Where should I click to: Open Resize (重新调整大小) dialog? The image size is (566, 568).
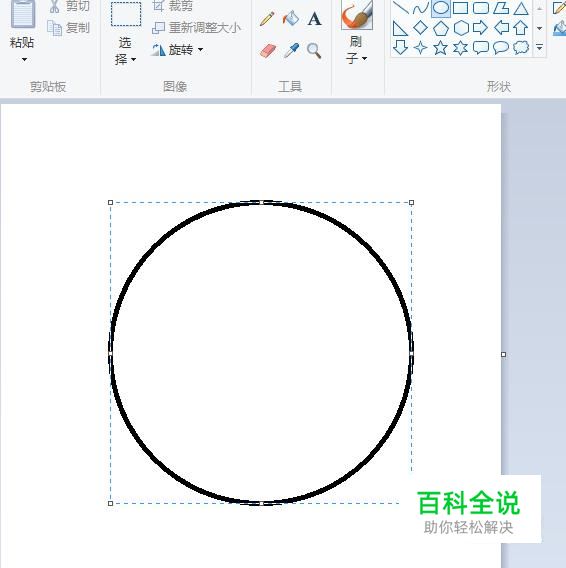click(196, 28)
